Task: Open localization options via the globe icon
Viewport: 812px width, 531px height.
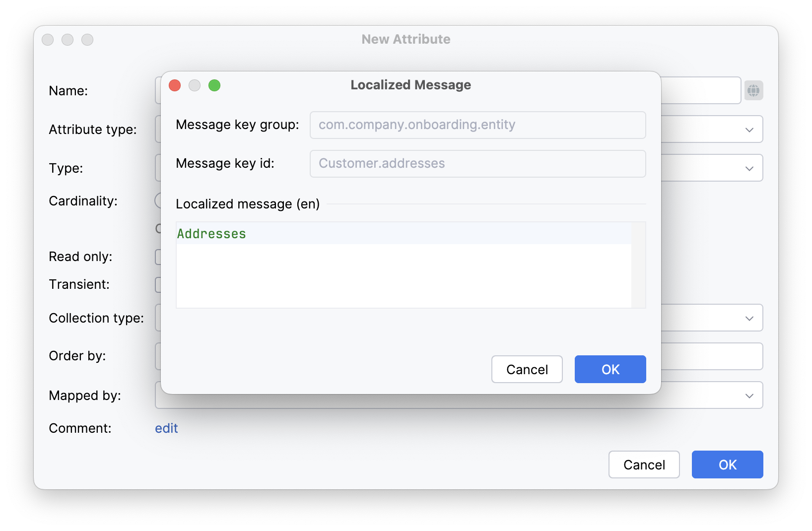Action: pos(753,90)
